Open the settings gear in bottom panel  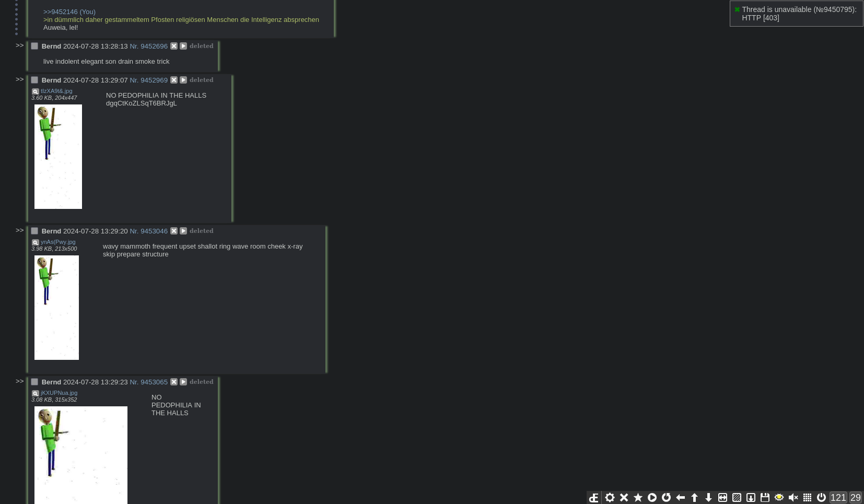tap(610, 498)
